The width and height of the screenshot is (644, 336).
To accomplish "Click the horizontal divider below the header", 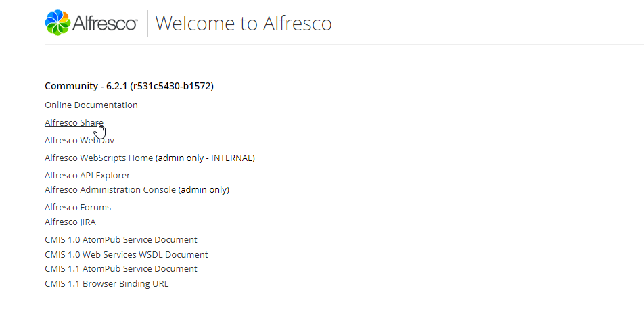I will pyautogui.click(x=338, y=44).
